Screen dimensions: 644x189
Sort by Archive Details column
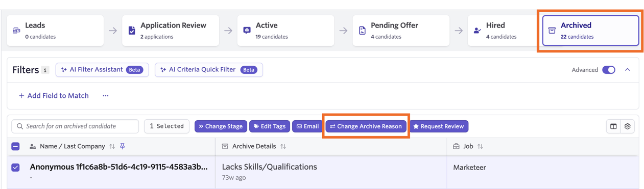click(x=283, y=146)
